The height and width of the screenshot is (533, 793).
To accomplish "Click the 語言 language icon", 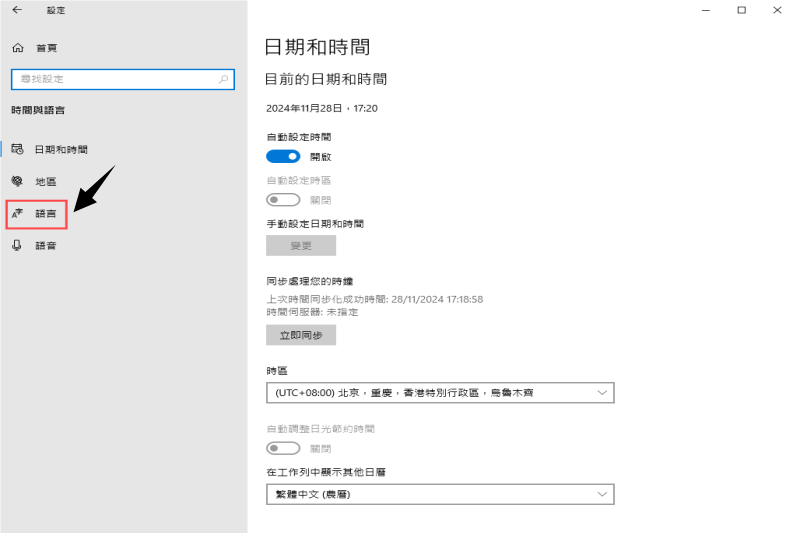I will pyautogui.click(x=17, y=213).
